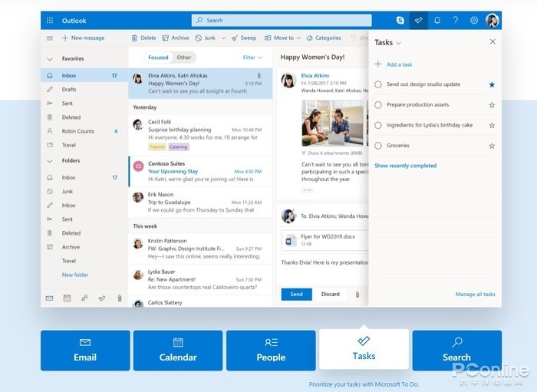Select the Search feature tab
Image resolution: width=537 pixels, height=392 pixels.
(457, 351)
